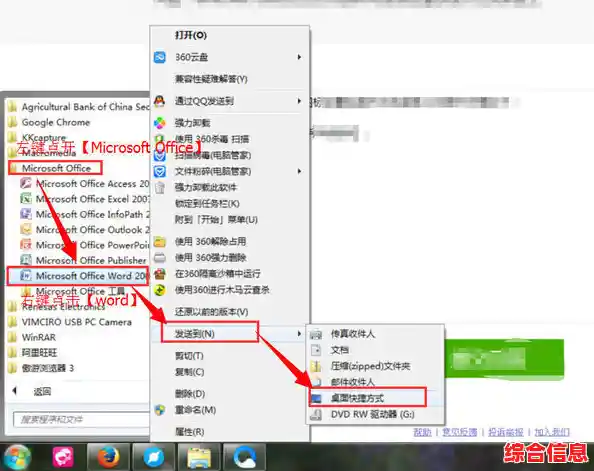Click the 强力卸载 colorful clover icon
This screenshot has width=594, height=471.
coord(159,123)
